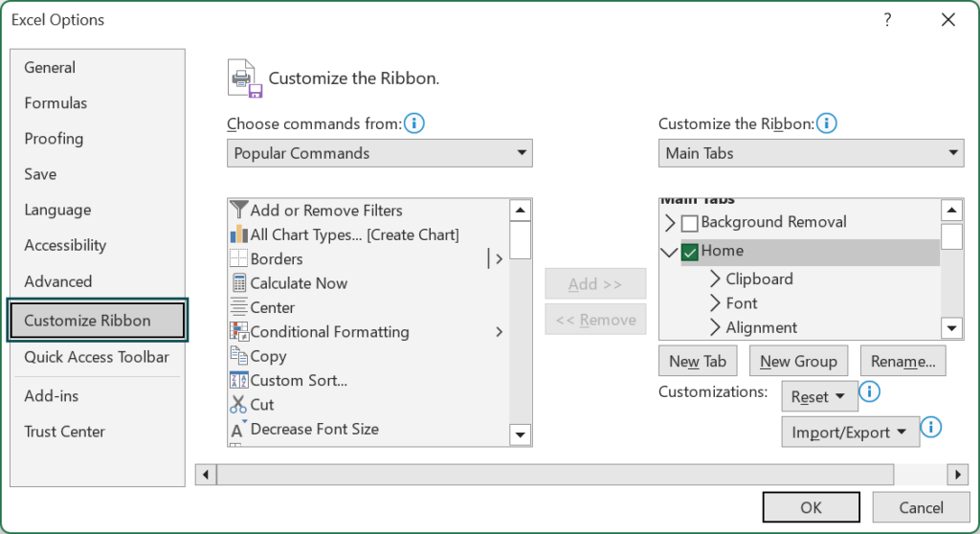
Task: Click the Conditional Formatting icon
Action: pyautogui.click(x=238, y=332)
